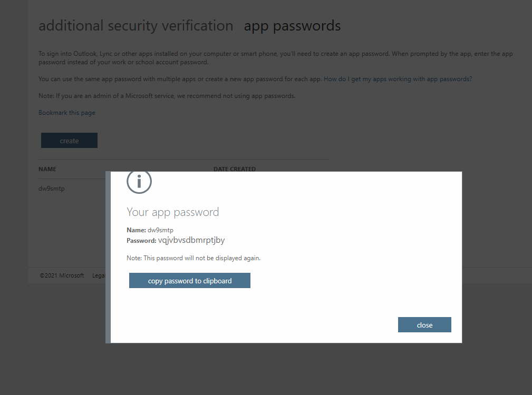The image size is (532, 395).
Task: Select the app passwords tab
Action: click(292, 26)
